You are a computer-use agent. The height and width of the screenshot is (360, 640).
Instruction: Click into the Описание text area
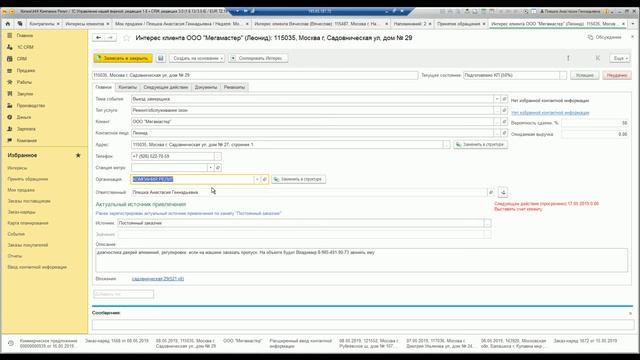click(x=361, y=260)
